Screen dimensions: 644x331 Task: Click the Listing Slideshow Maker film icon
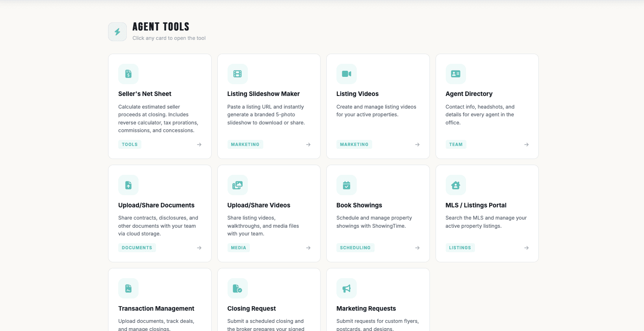tap(238, 74)
